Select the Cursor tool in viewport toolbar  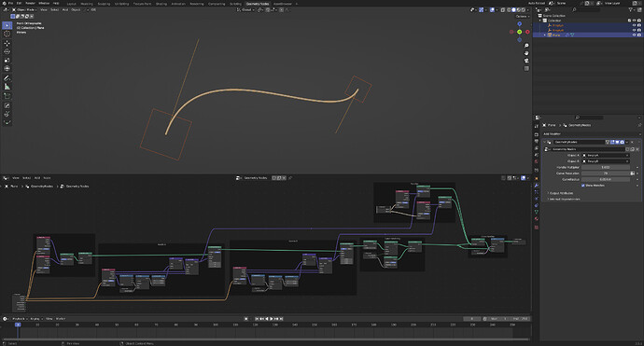7,35
